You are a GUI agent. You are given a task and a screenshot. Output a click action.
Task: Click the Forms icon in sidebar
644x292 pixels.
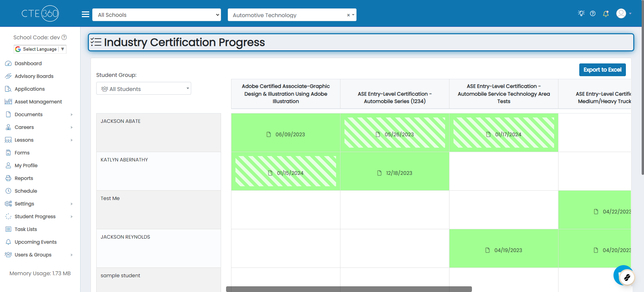pyautogui.click(x=8, y=153)
